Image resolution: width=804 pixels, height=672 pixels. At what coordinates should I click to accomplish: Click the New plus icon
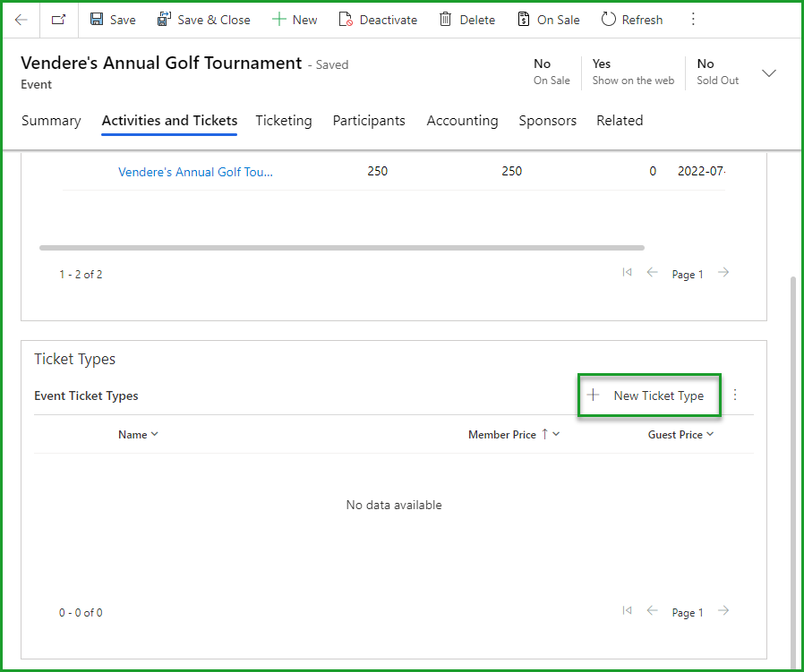pos(279,20)
